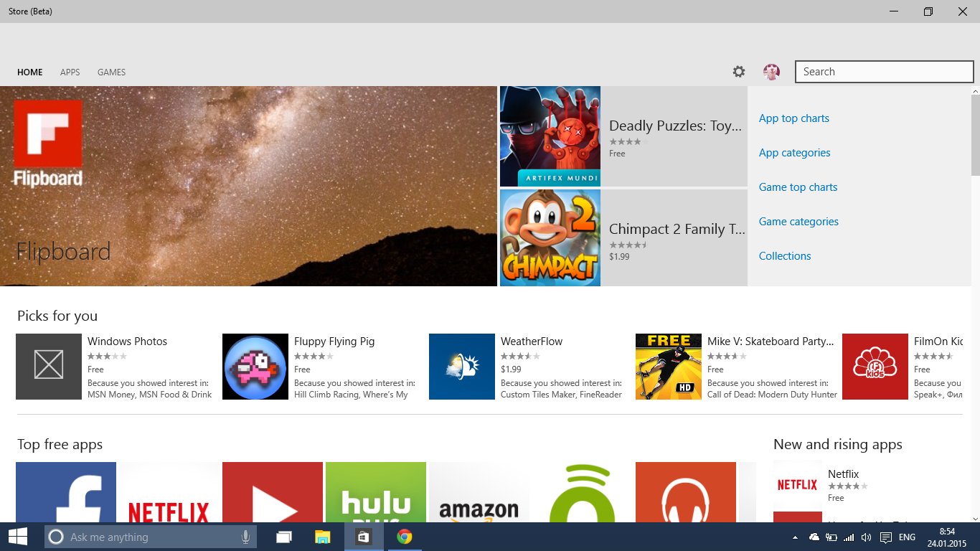
Task: Click the 'Top free apps' heading
Action: pyautogui.click(x=60, y=445)
